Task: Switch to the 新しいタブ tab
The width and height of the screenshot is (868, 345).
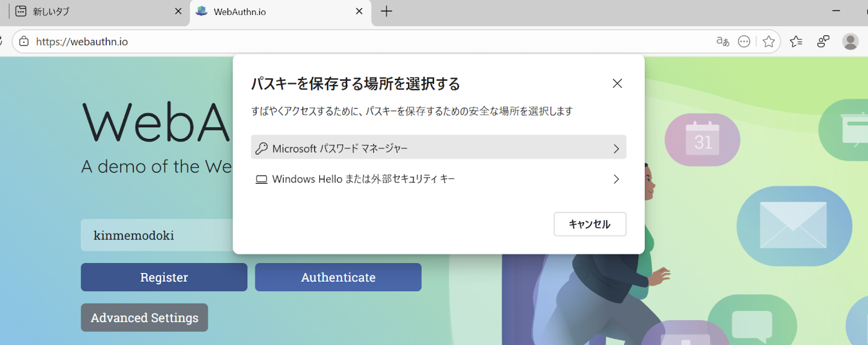Action: pyautogui.click(x=93, y=12)
